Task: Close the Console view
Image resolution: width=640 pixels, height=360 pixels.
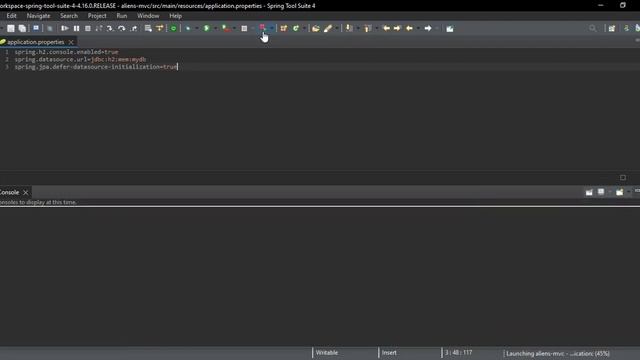Action: 26,192
